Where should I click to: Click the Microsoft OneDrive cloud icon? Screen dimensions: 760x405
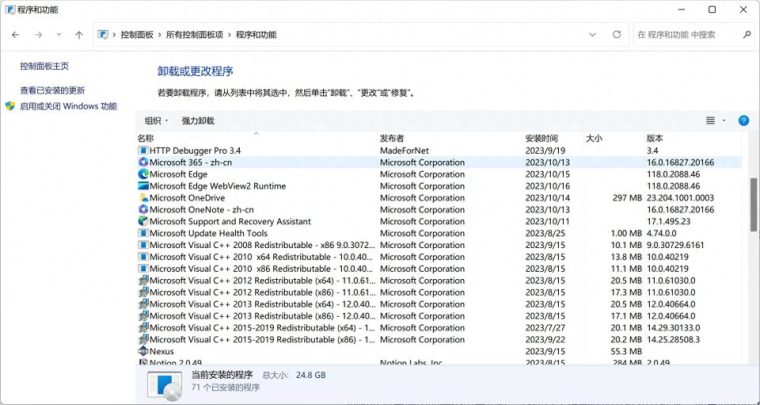(x=143, y=198)
